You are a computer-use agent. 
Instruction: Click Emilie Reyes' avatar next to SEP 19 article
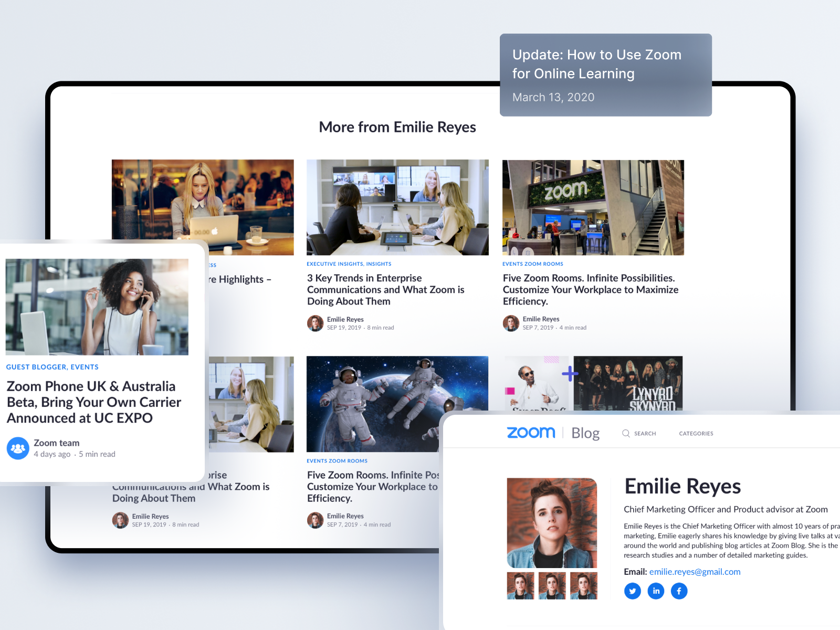[315, 323]
